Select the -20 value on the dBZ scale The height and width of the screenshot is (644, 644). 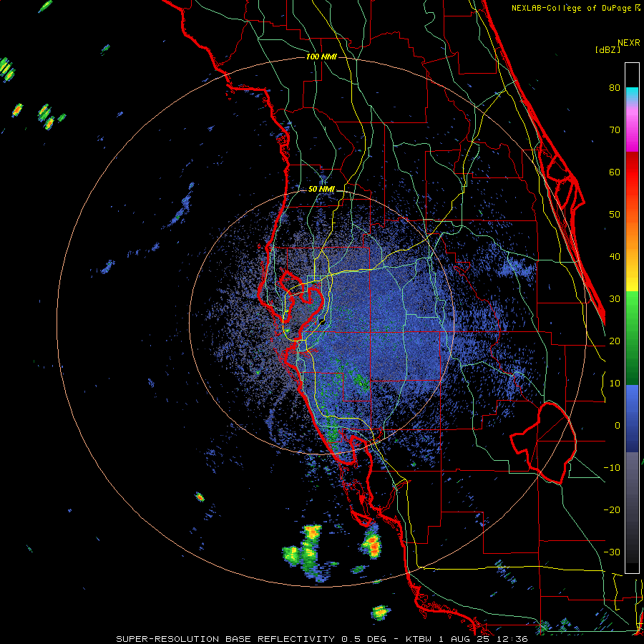click(612, 509)
